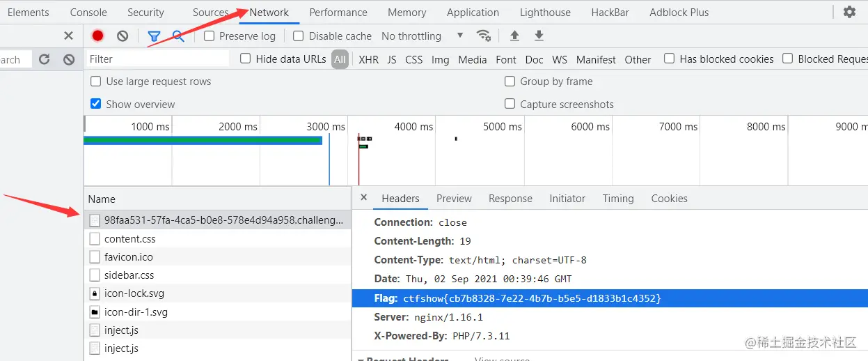Enable Use large request rows

coord(96,82)
